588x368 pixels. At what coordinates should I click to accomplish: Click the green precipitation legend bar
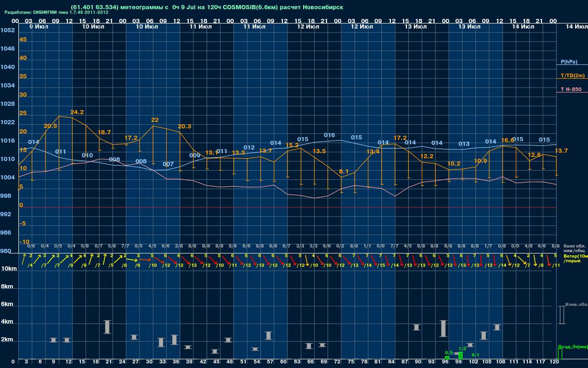click(x=560, y=354)
